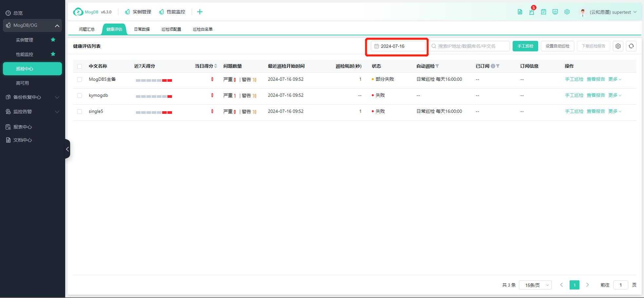Click the MogDB logo icon
Viewport: 644px width, 298px height.
[x=78, y=12]
